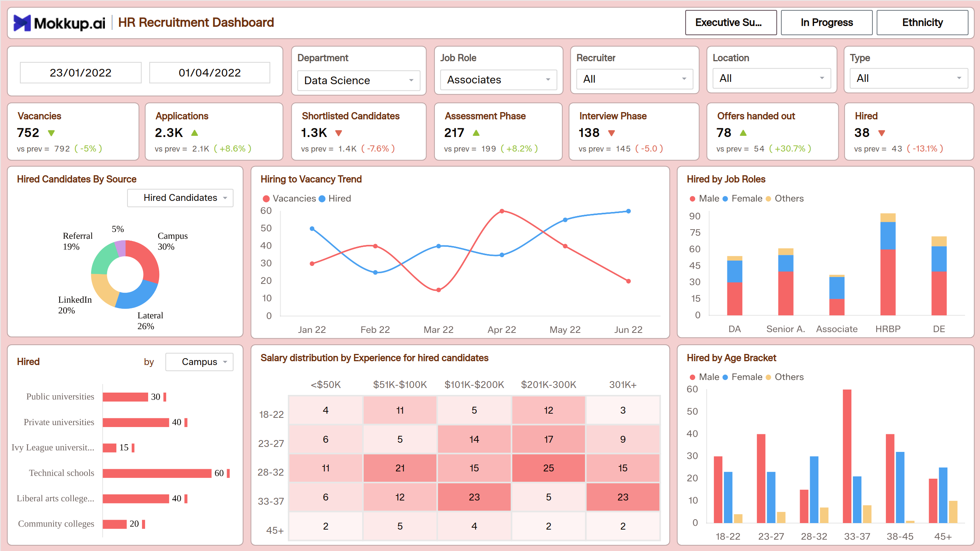This screenshot has height=551, width=980.
Task: Switch to the Ethnicity tab
Action: 922,23
